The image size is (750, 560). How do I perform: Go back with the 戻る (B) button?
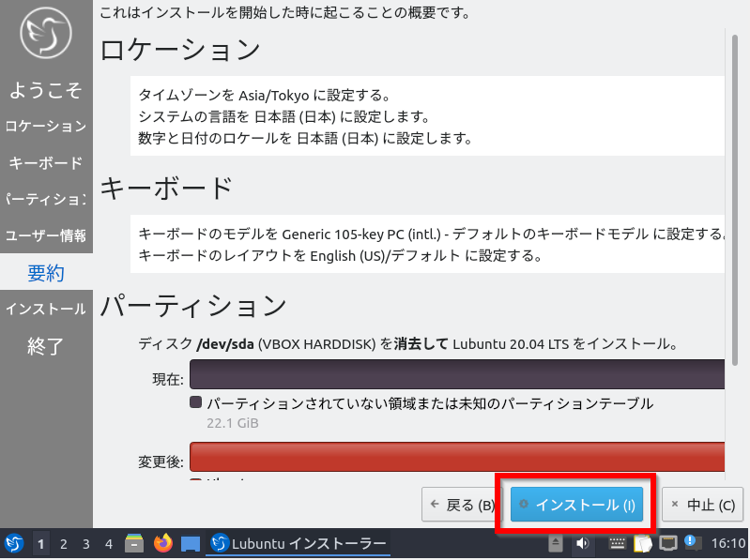[462, 505]
